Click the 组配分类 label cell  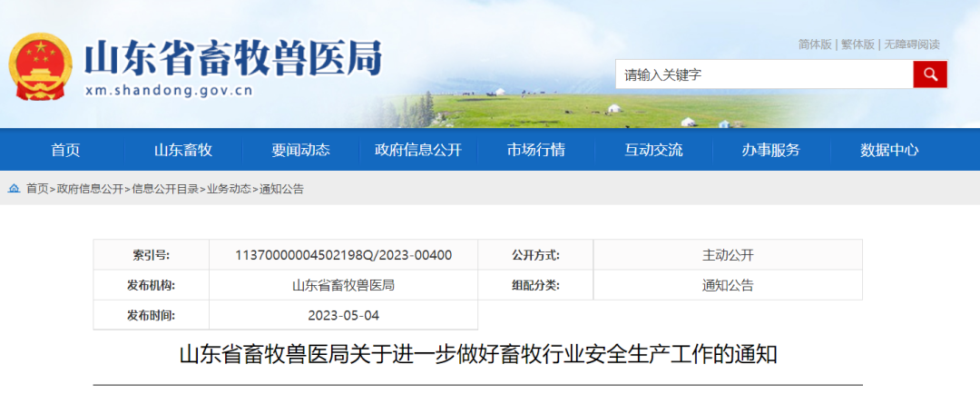(535, 285)
